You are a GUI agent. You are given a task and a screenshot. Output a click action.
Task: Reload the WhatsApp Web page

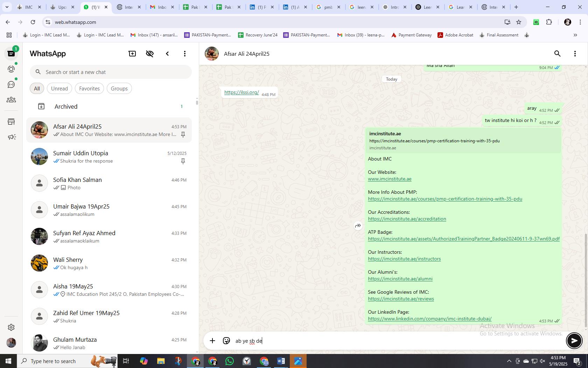tap(33, 22)
